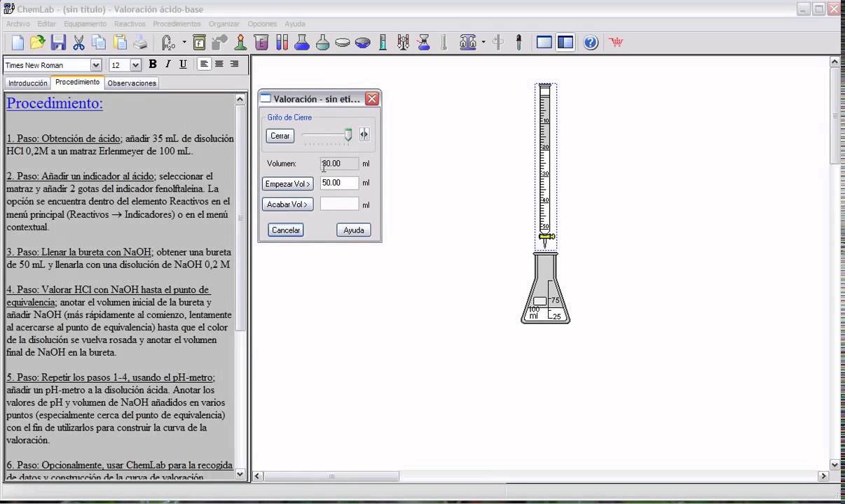Open the Opciones menu
Viewport: 845px width, 504px height.
[x=262, y=24]
